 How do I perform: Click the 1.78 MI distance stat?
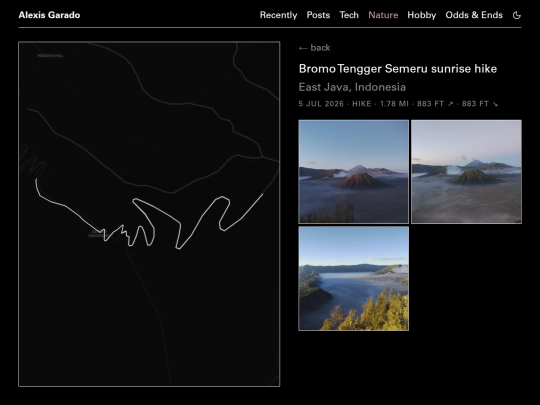(394, 104)
